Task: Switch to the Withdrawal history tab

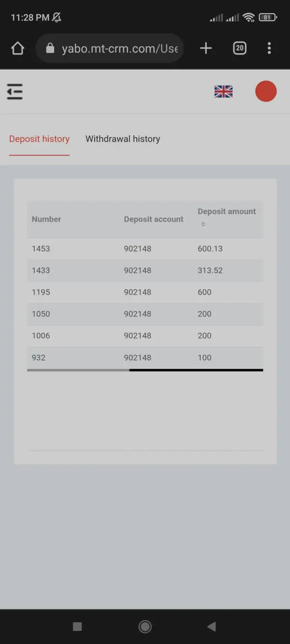Action: 123,139
